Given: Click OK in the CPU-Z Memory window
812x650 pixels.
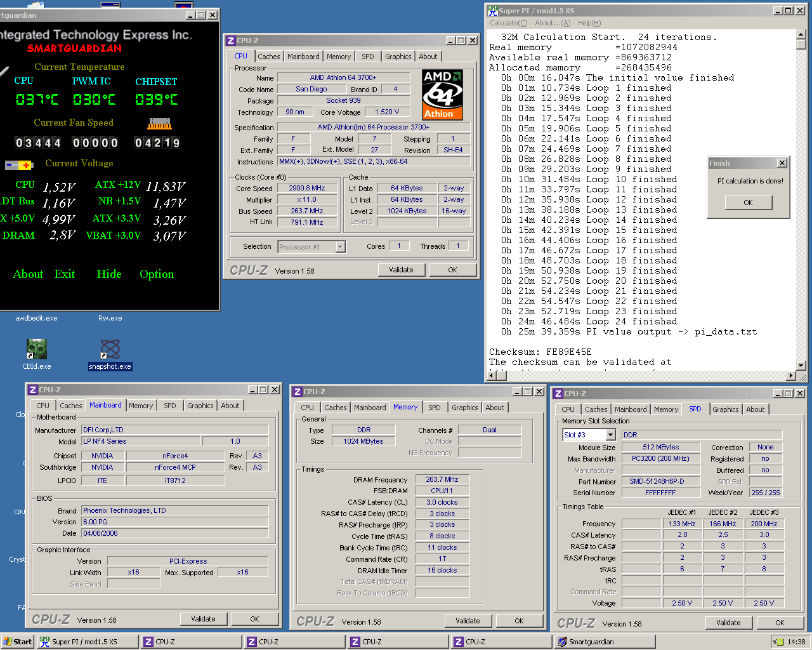Looking at the screenshot, I should point(519,621).
